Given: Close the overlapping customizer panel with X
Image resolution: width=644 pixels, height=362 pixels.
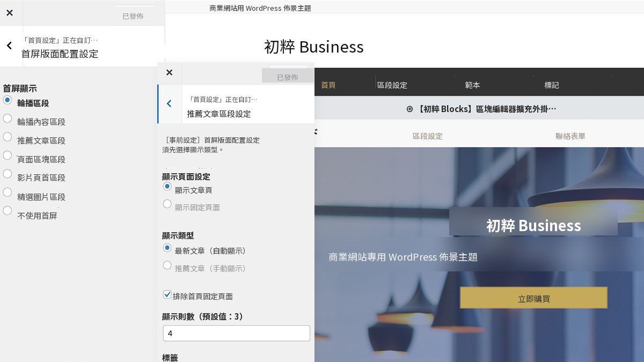Looking at the screenshot, I should click(x=169, y=72).
